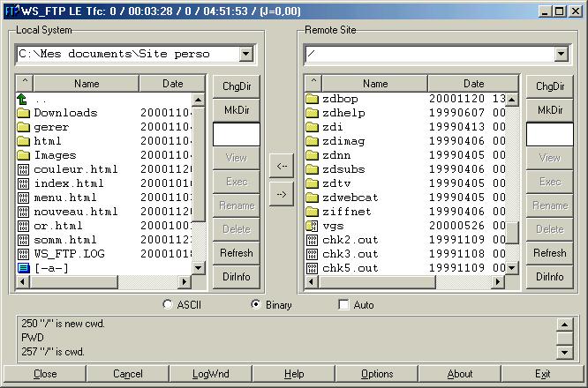Select ASCII transfer mode
The width and height of the screenshot is (588, 388).
point(169,305)
